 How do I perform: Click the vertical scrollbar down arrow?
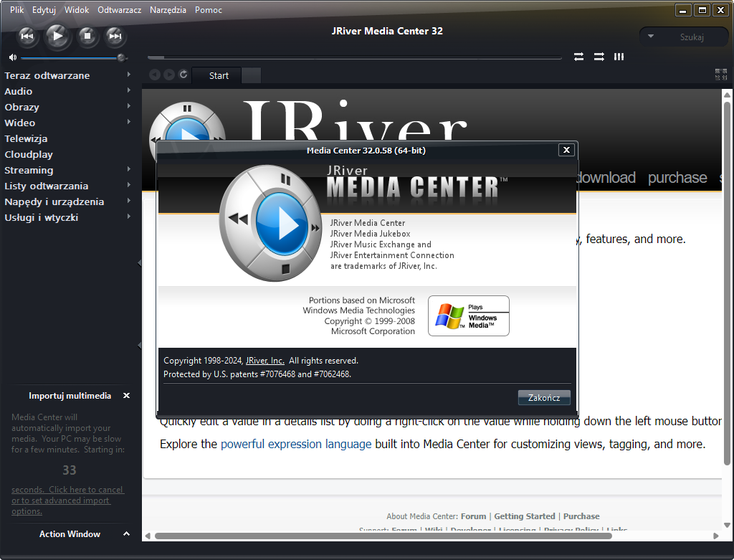[727, 525]
